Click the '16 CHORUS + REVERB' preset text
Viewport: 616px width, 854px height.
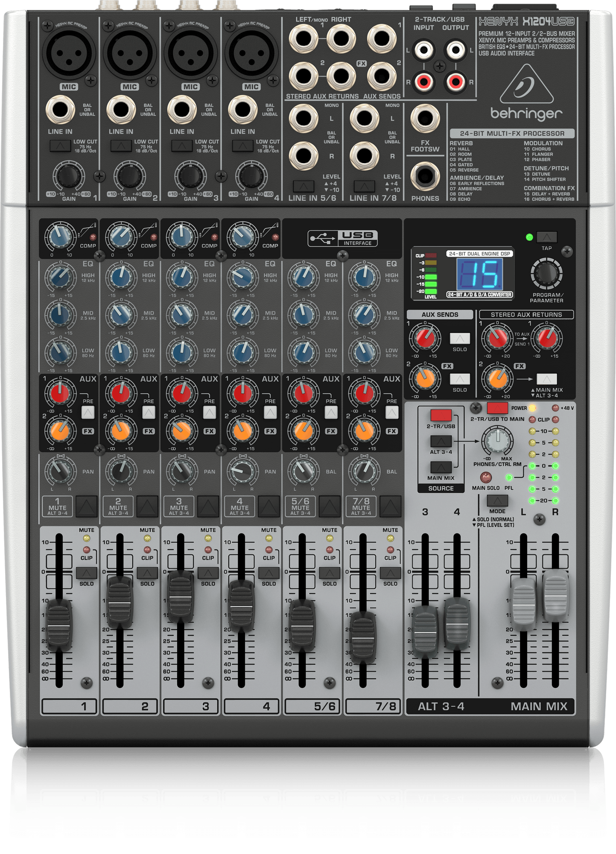tap(549, 199)
